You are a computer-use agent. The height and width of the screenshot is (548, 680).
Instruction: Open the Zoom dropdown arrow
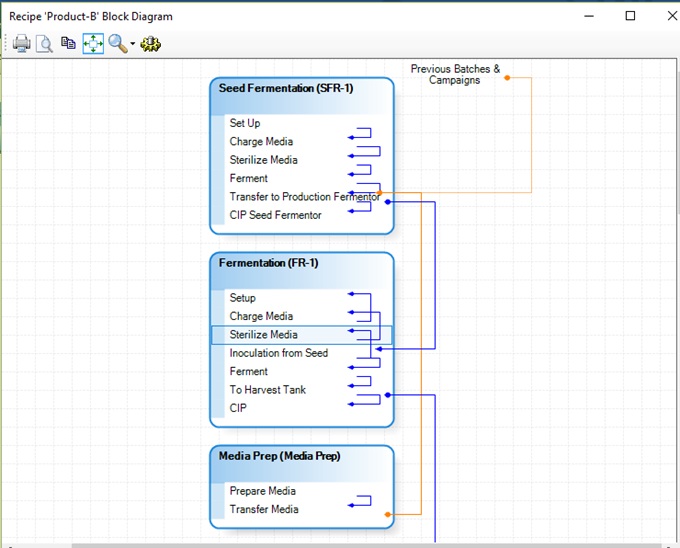pos(132,45)
